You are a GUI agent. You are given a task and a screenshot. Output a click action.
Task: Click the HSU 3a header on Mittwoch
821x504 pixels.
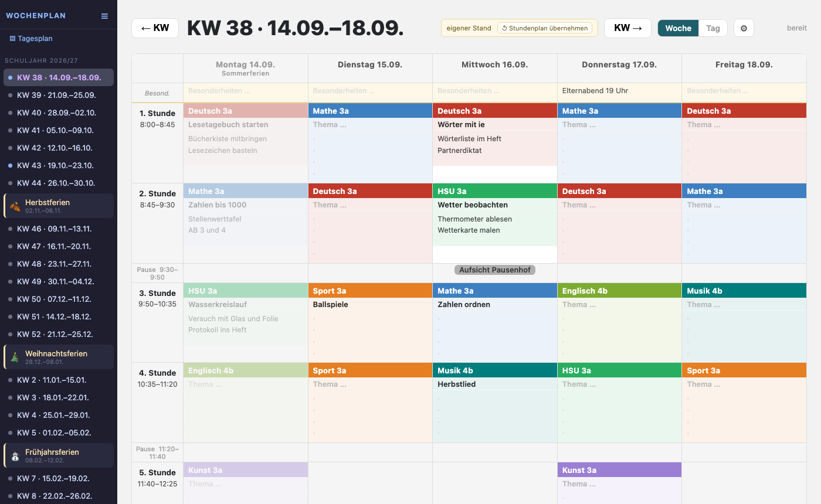click(495, 191)
